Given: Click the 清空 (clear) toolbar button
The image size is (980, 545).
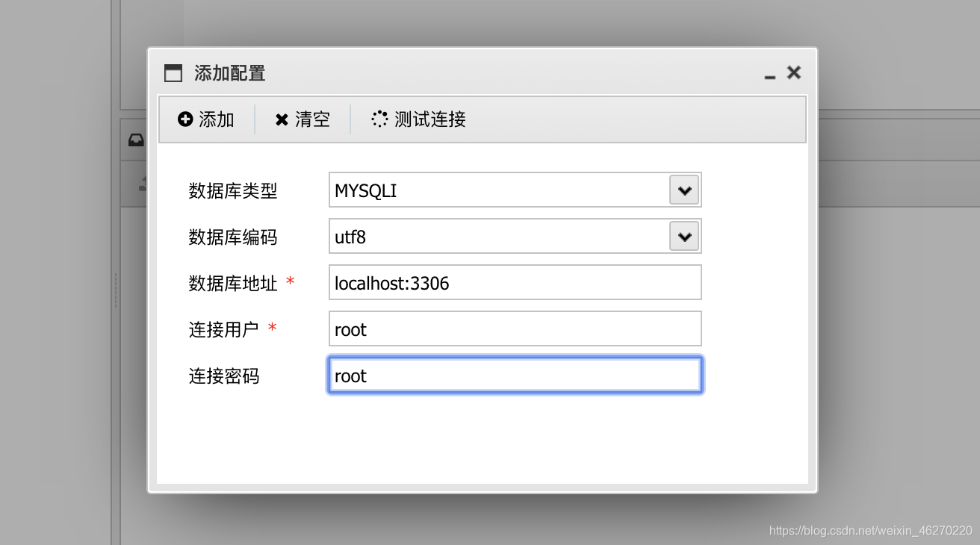Looking at the screenshot, I should (303, 119).
